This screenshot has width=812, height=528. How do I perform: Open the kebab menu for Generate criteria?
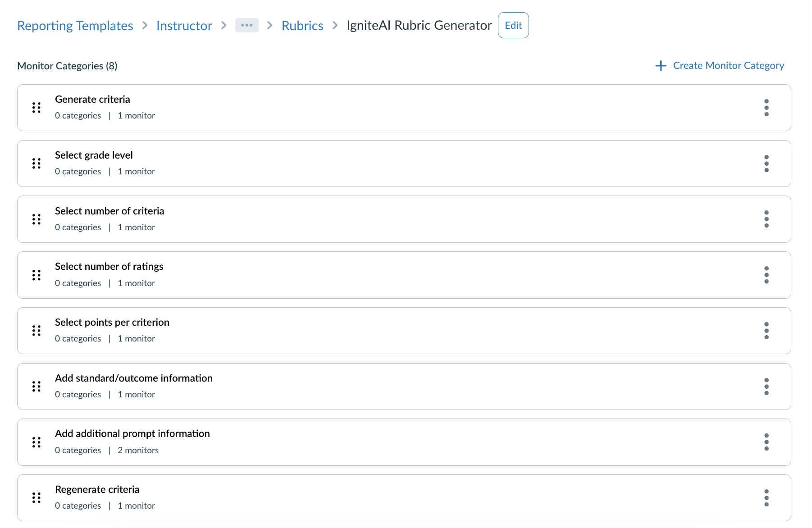click(x=766, y=108)
